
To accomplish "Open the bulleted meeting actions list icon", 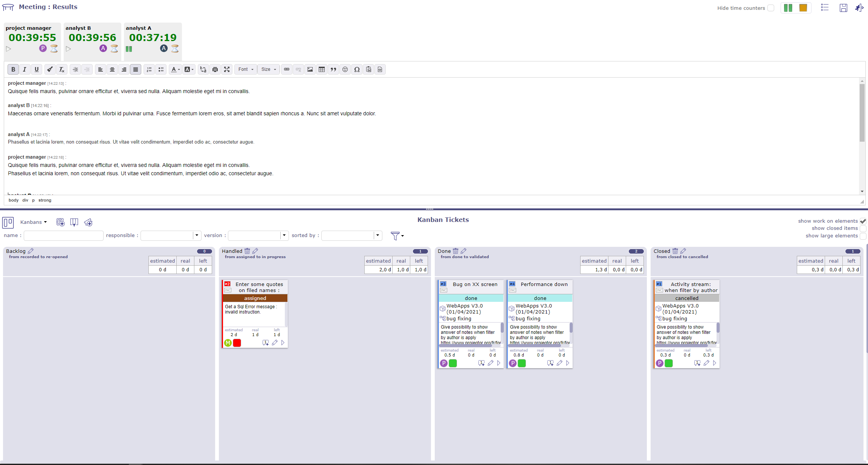I will (x=824, y=8).
